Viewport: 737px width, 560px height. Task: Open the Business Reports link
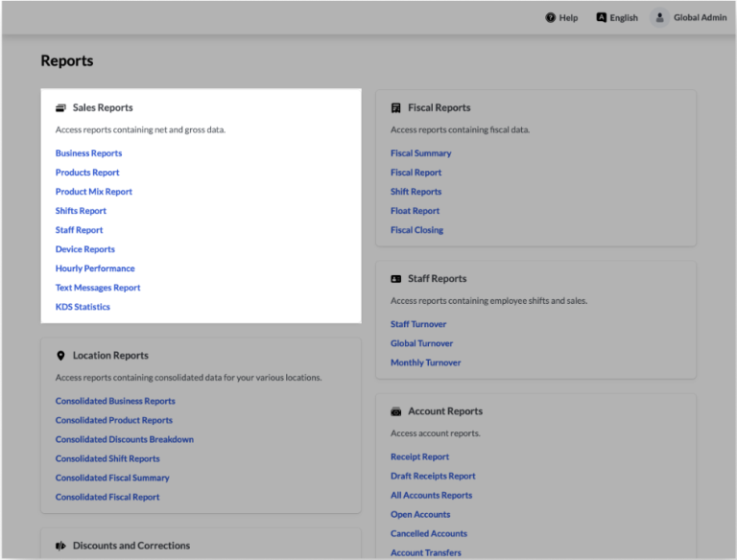tap(88, 153)
